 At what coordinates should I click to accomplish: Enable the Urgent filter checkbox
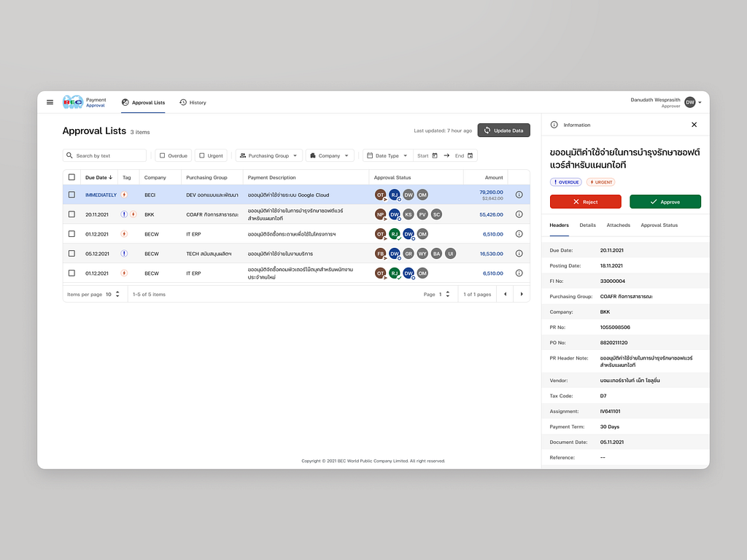click(x=201, y=155)
